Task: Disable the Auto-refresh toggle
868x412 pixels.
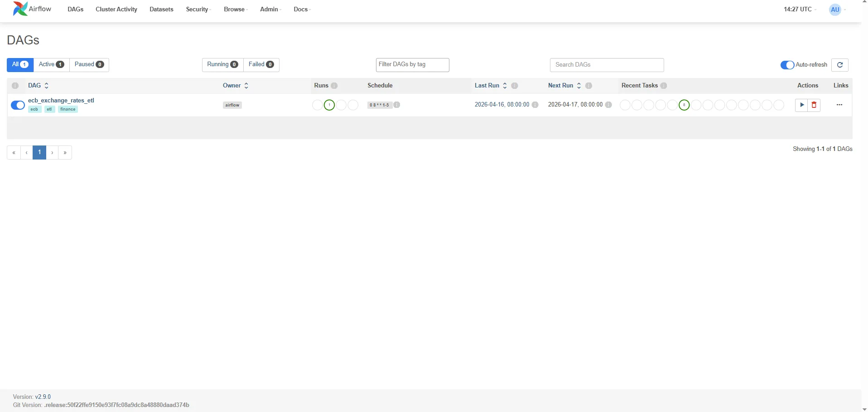Action: (x=786, y=65)
